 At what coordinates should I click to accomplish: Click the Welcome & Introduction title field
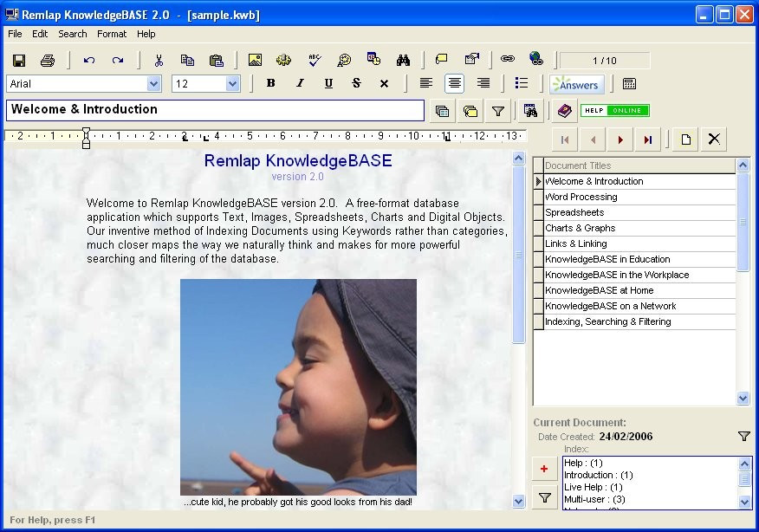coord(216,110)
